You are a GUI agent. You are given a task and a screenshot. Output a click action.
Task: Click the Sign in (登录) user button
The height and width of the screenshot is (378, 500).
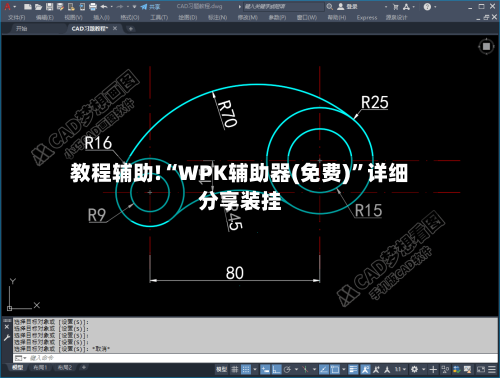click(347, 7)
